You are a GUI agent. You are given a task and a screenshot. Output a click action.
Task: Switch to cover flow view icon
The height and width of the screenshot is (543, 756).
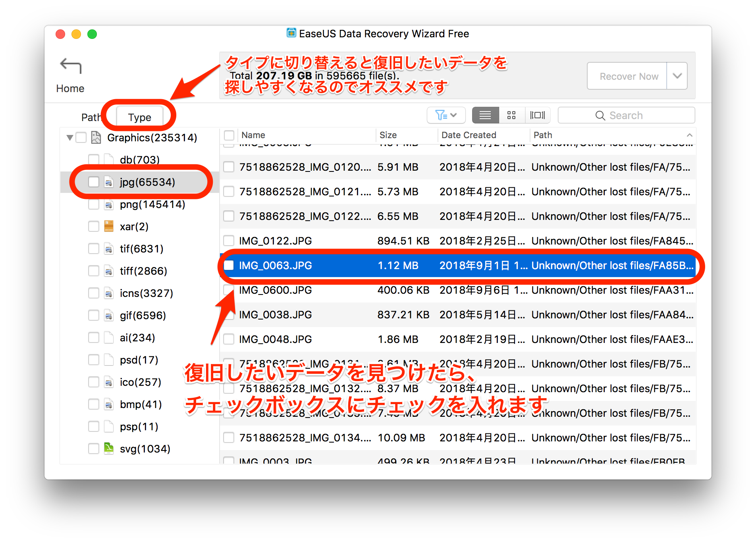[x=537, y=116]
